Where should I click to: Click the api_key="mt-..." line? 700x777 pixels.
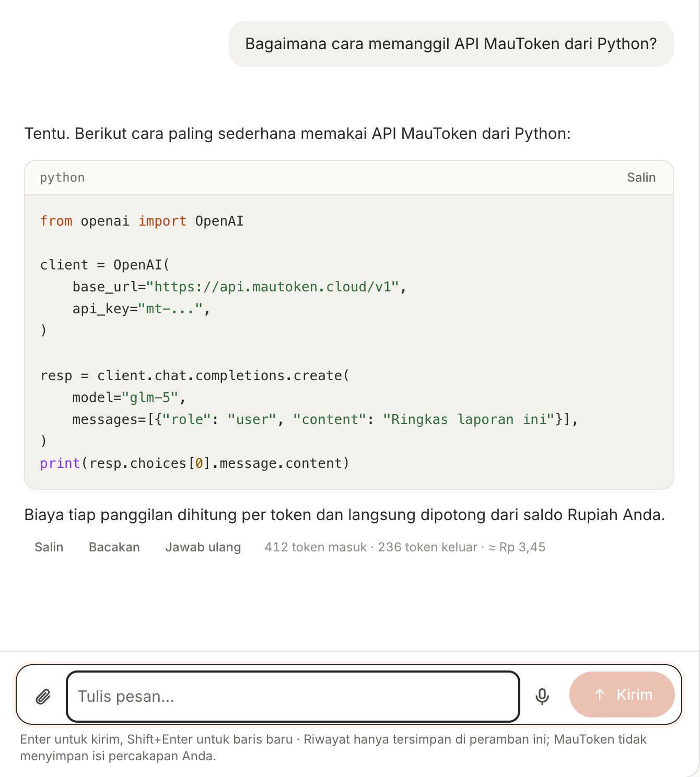pyautogui.click(x=141, y=309)
